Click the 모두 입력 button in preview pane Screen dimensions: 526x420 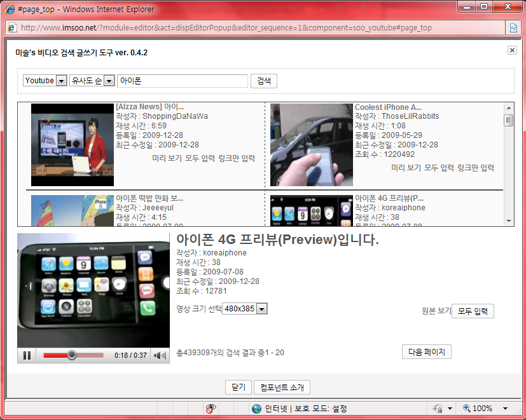(x=473, y=311)
